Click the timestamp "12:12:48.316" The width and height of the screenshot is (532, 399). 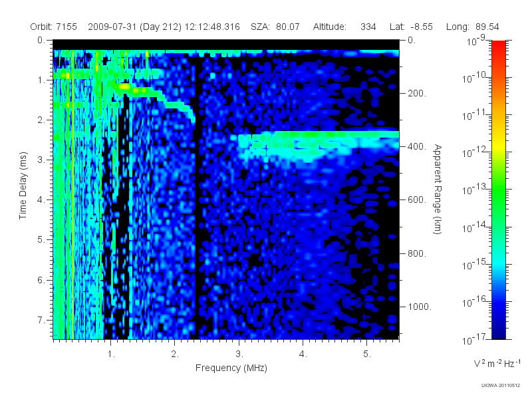pyautogui.click(x=212, y=27)
